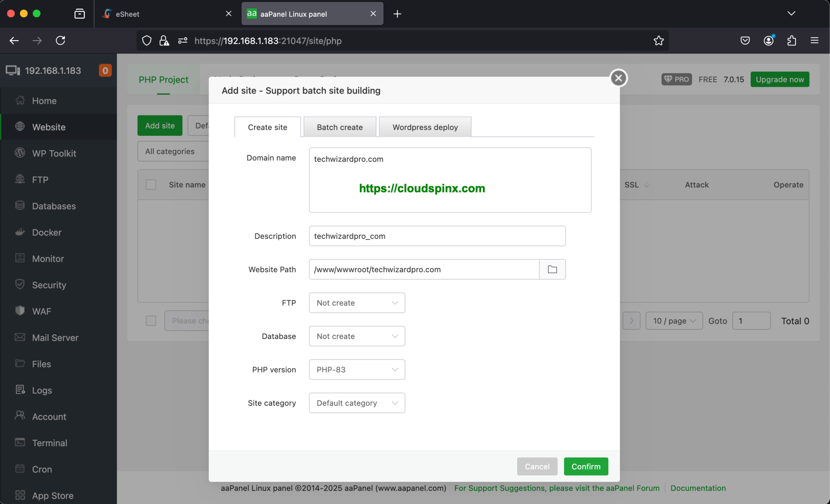The height and width of the screenshot is (504, 830).
Task: Select the Terminal icon in sidebar
Action: coord(19,442)
